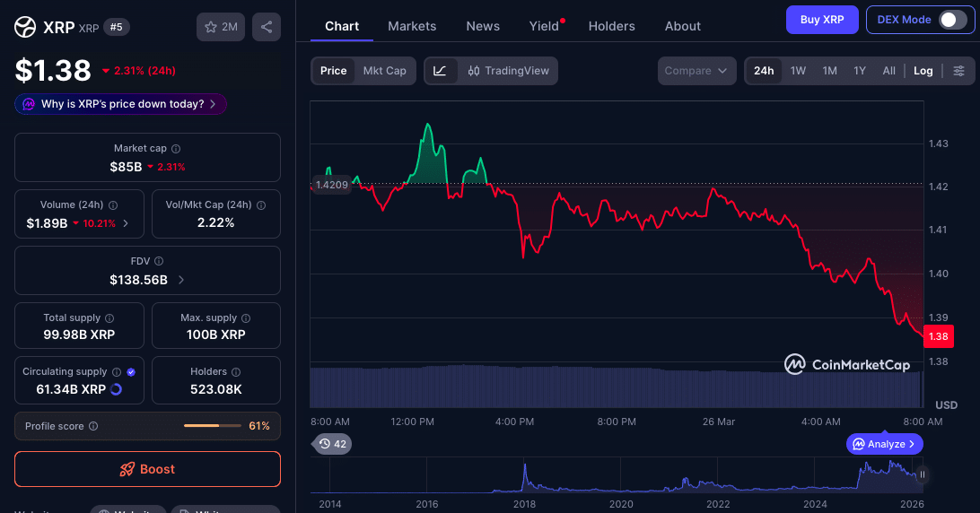Click the FDV info icon
This screenshot has width=980, height=513.
click(159, 261)
